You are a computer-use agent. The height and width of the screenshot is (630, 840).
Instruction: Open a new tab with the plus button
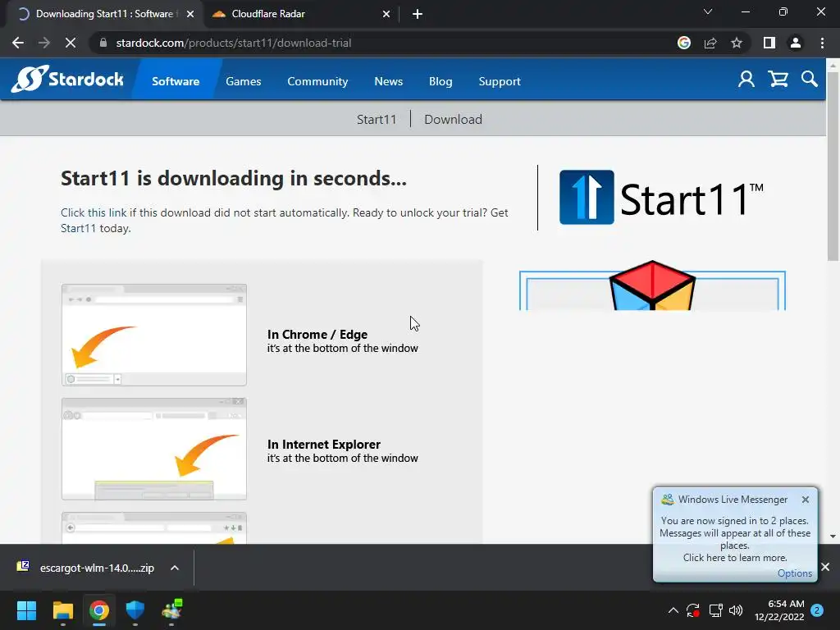coord(418,14)
